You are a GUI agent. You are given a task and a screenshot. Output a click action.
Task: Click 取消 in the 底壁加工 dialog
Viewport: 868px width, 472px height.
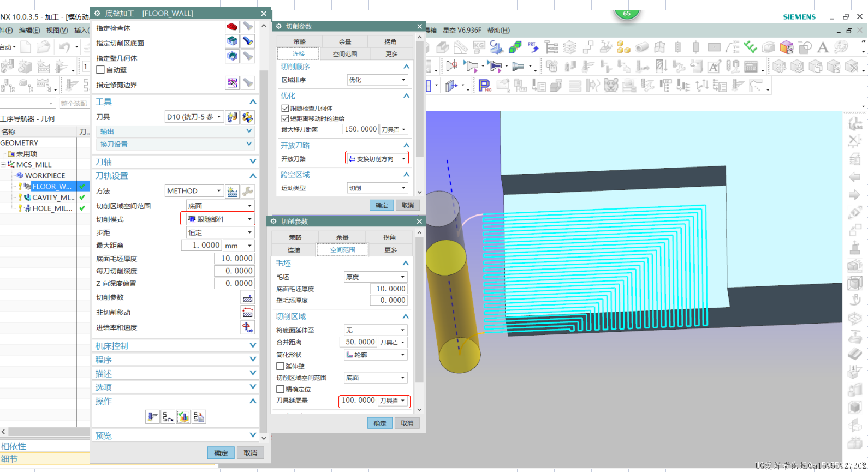point(251,453)
